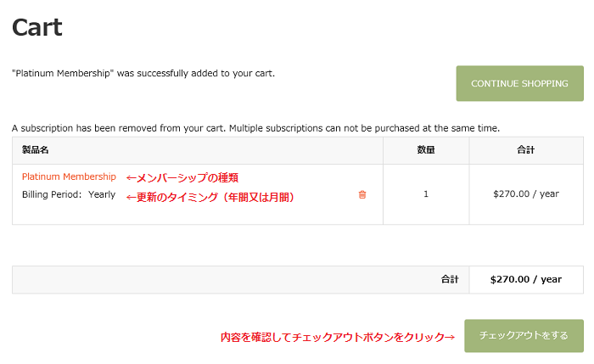Open the Platinum Membership product link

click(69, 176)
